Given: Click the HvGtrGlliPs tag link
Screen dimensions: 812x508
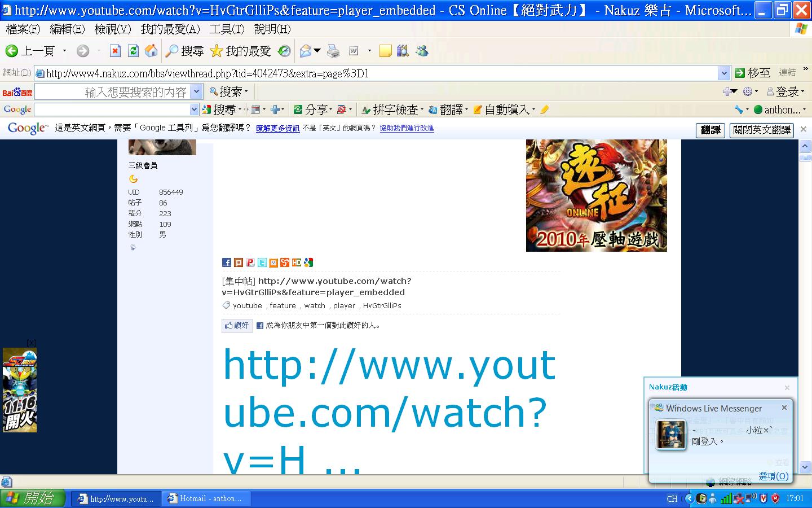Looking at the screenshot, I should (382, 306).
